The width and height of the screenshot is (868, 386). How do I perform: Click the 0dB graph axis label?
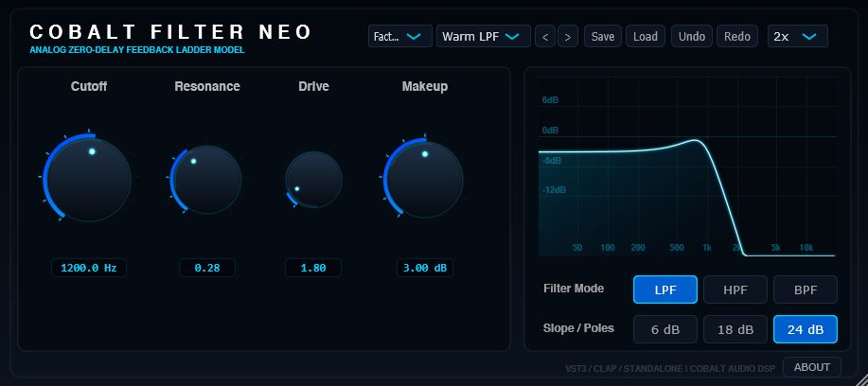(x=550, y=131)
